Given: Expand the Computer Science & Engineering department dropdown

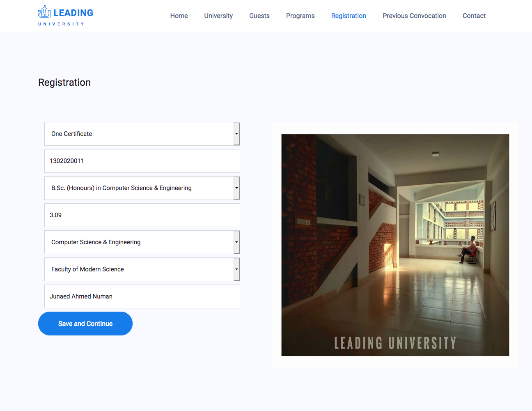Looking at the screenshot, I should click(139, 242).
